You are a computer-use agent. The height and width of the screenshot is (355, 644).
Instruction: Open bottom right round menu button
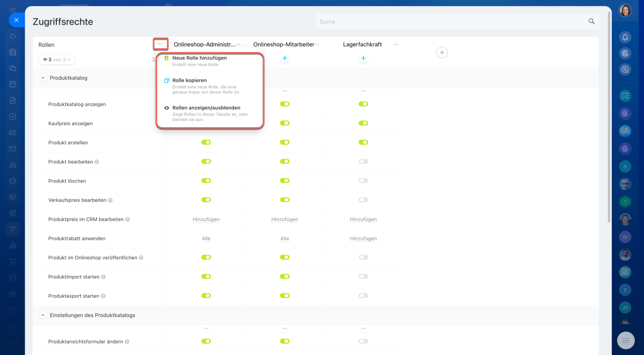click(626, 340)
